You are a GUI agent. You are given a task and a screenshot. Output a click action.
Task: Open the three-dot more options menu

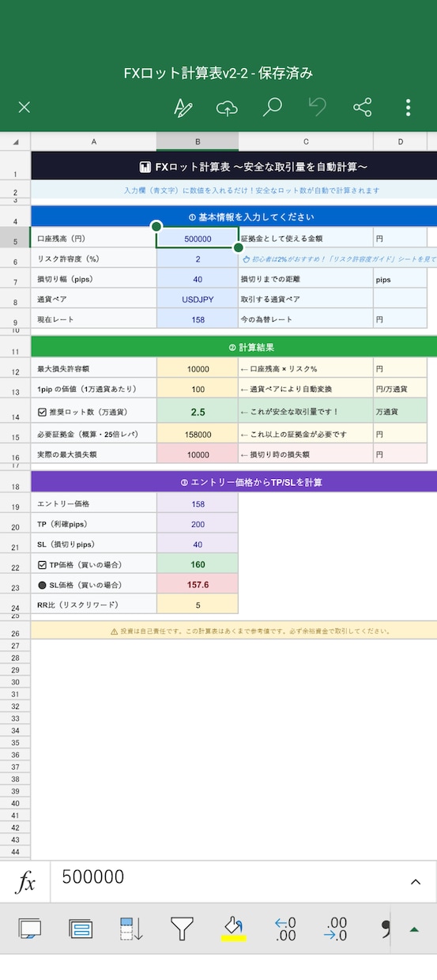coord(408,107)
